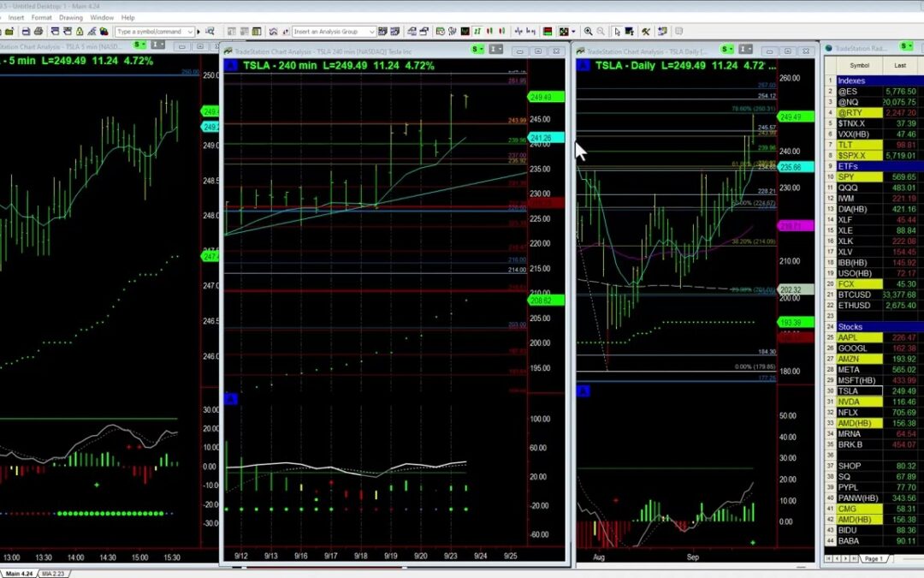Select the pointer arrow tool
This screenshot has width=924, height=578.
click(x=617, y=31)
